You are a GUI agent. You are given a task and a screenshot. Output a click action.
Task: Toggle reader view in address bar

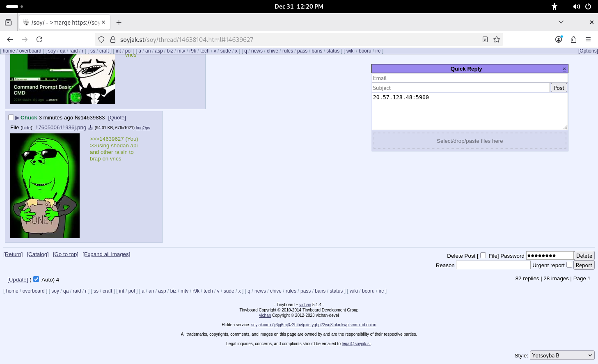point(485,39)
